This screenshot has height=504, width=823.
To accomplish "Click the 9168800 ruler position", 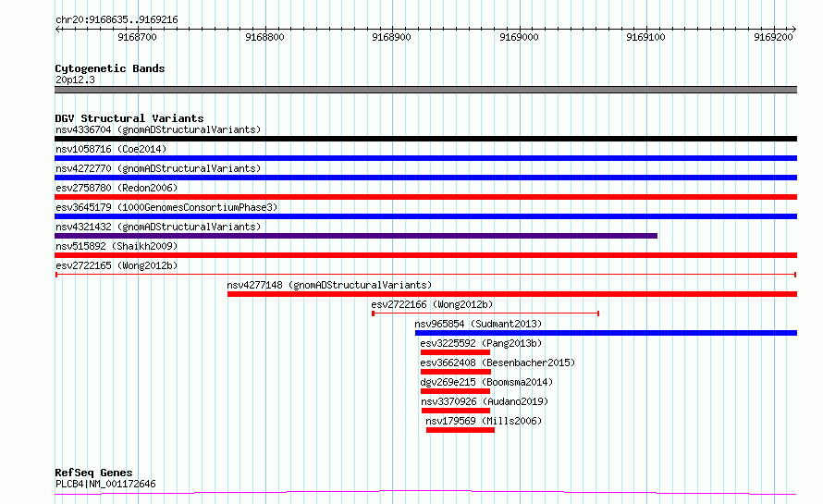I will (x=264, y=37).
